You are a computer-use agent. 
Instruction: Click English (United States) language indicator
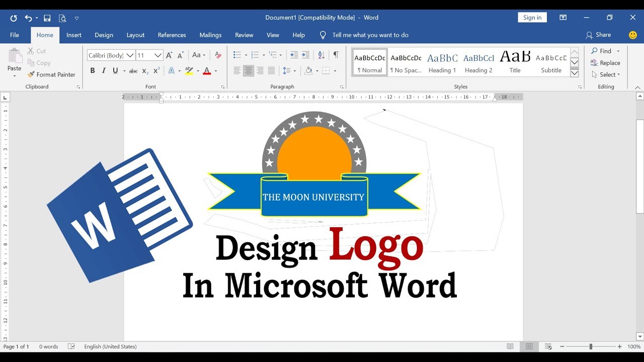[110, 346]
